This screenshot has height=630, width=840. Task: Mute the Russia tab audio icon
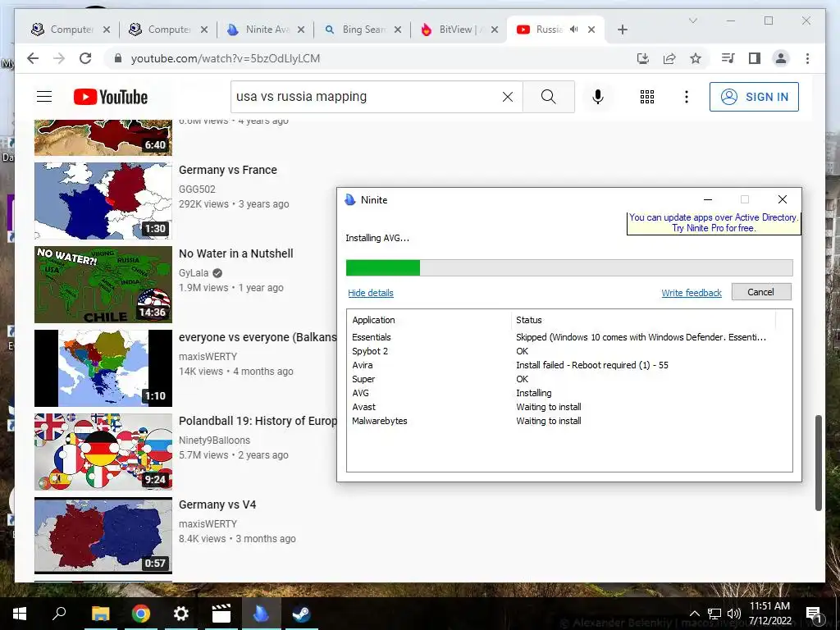(573, 30)
